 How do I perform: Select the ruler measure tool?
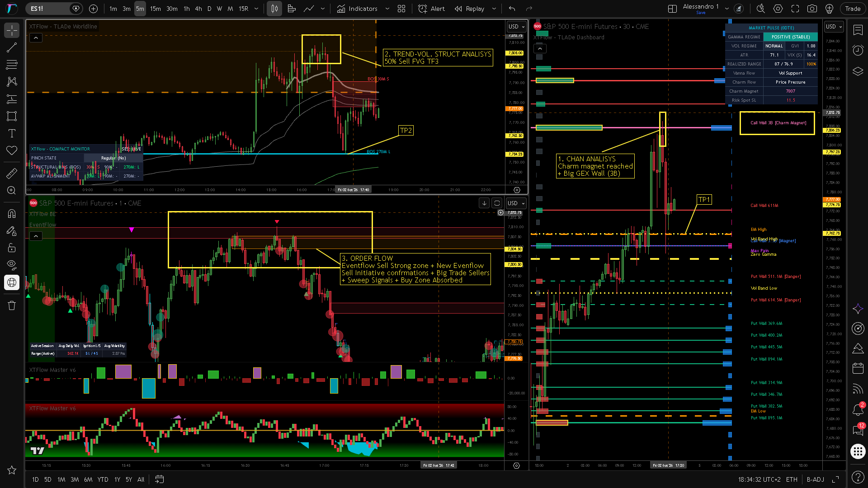coord(12,173)
